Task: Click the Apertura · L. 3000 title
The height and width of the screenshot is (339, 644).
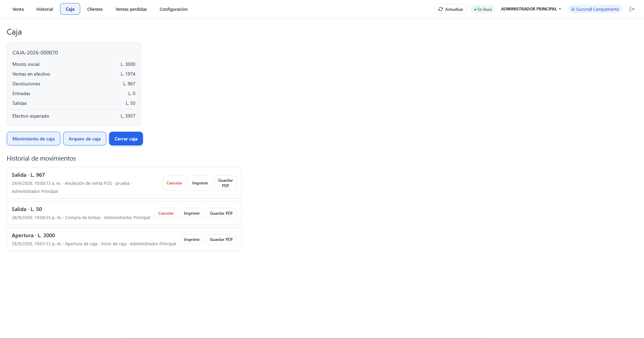Action: click(33, 236)
